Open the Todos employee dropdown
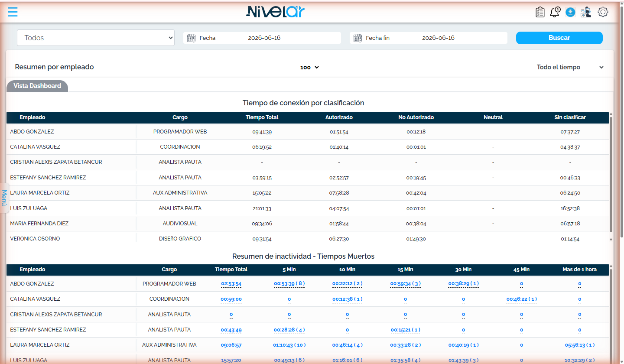 point(96,38)
